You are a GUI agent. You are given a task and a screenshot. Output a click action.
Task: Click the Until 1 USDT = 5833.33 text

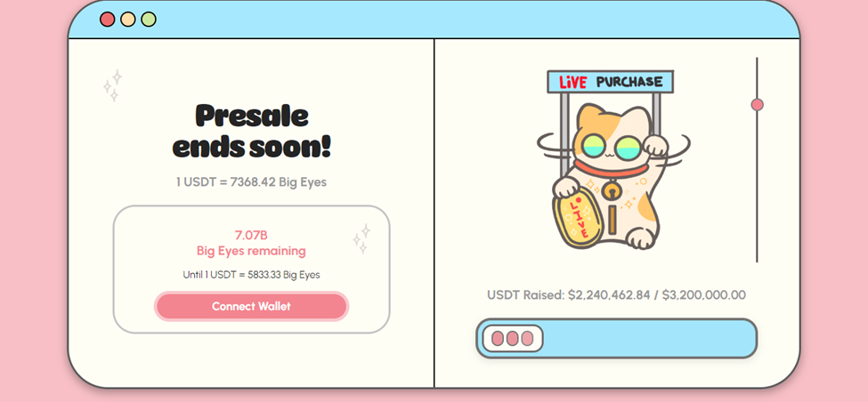[251, 274]
